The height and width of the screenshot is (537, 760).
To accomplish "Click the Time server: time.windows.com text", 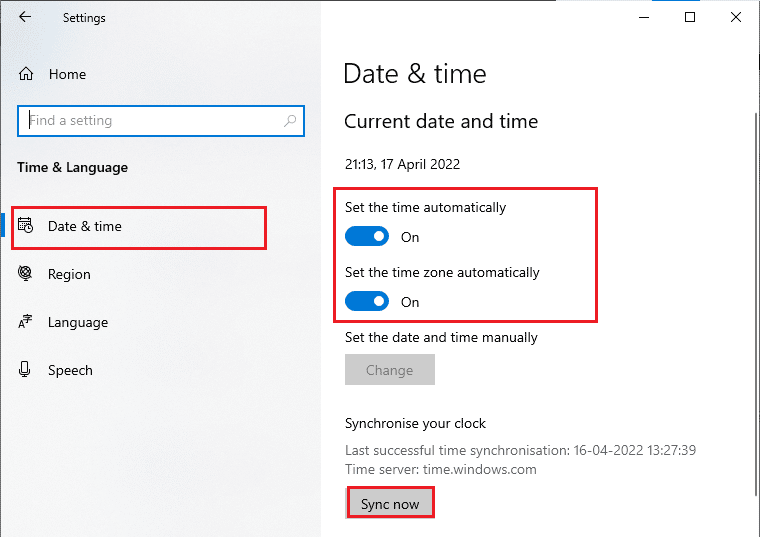I will click(x=441, y=470).
